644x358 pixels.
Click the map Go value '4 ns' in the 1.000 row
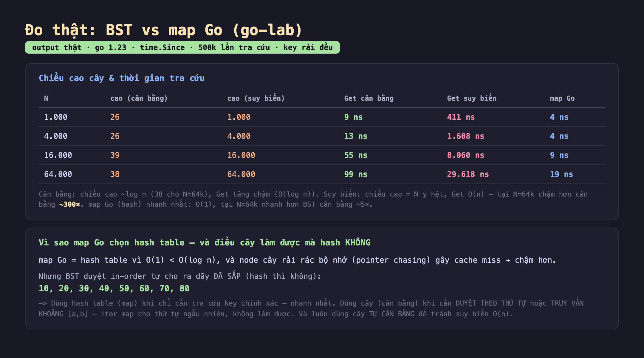click(x=559, y=117)
